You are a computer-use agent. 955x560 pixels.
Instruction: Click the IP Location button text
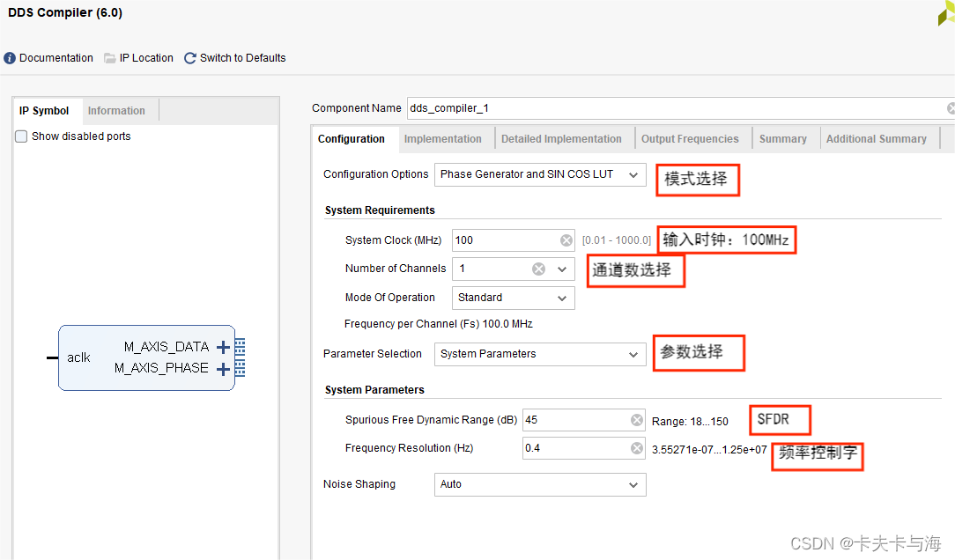tap(146, 58)
